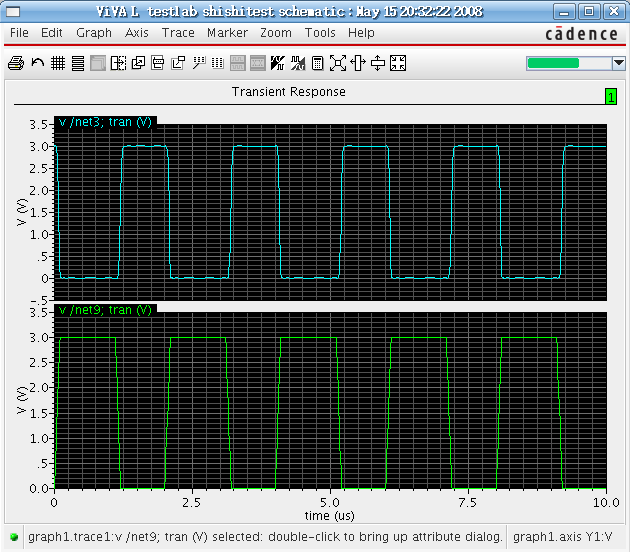Open the Axis menu
This screenshot has width=630, height=552.
137,33
